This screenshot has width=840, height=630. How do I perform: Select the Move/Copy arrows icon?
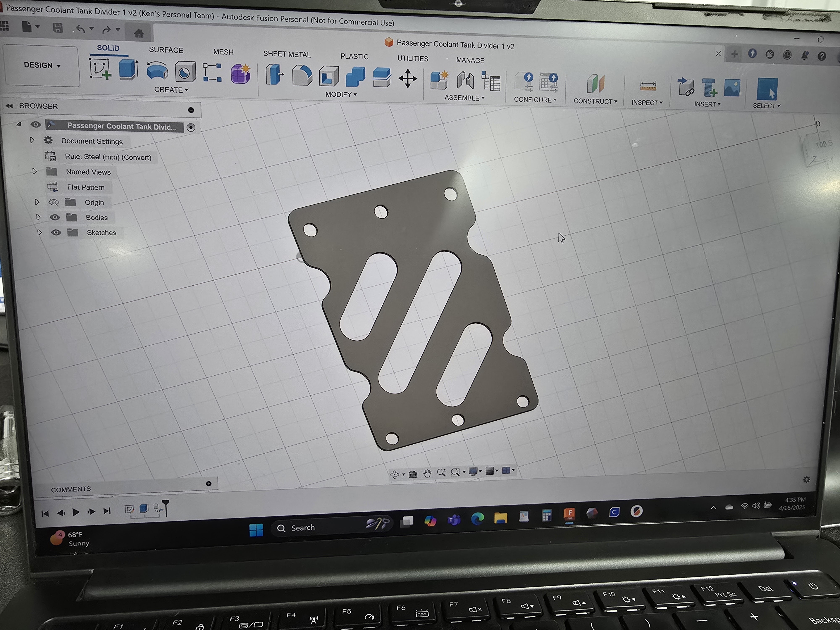pos(407,79)
